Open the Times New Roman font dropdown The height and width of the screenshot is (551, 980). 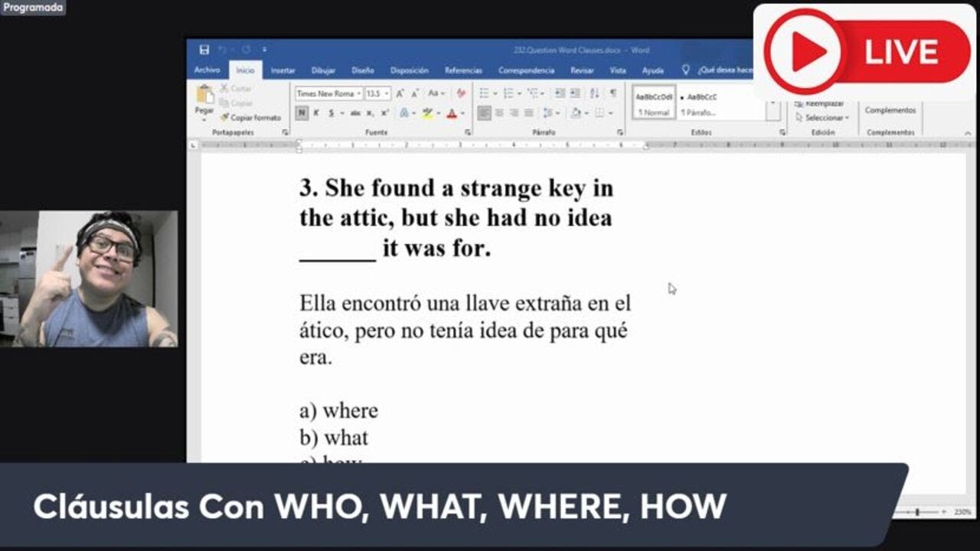click(359, 93)
